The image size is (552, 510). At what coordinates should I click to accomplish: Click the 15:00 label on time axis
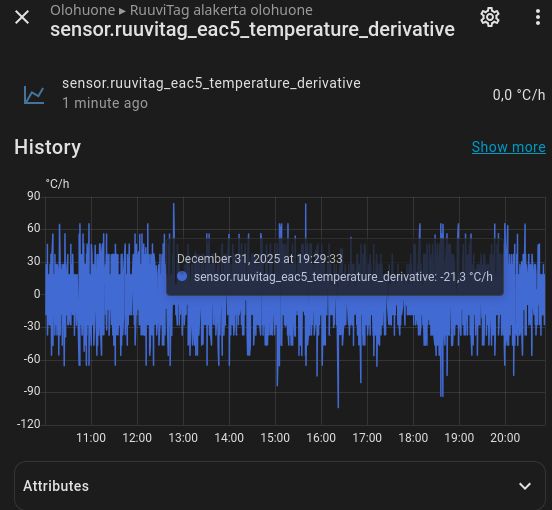275,438
